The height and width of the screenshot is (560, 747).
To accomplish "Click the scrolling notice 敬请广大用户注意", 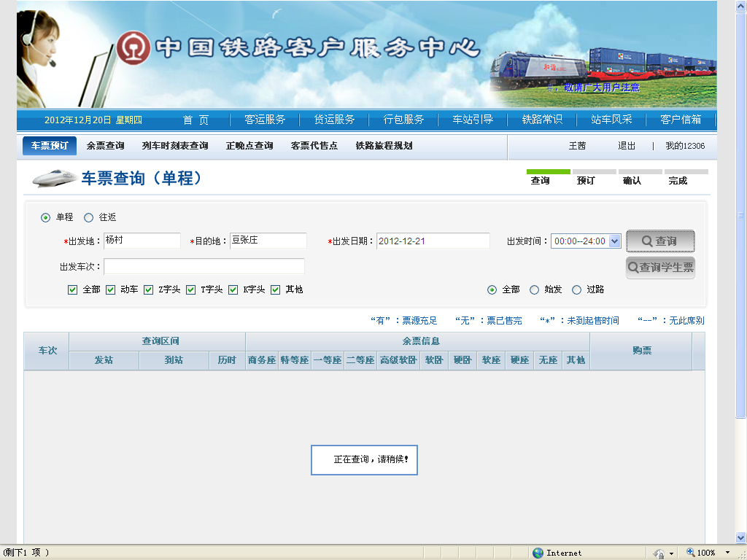I will [601, 87].
